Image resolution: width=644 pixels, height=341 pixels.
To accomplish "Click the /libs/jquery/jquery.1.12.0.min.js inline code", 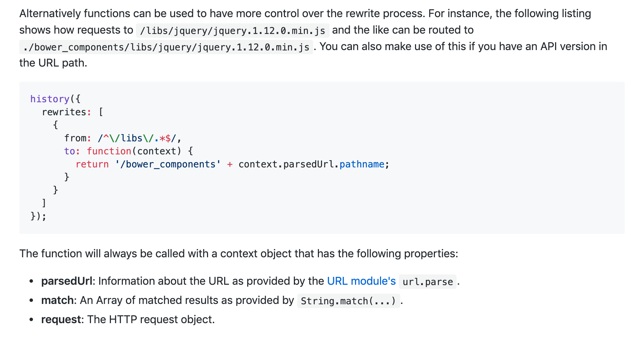I will coord(232,31).
